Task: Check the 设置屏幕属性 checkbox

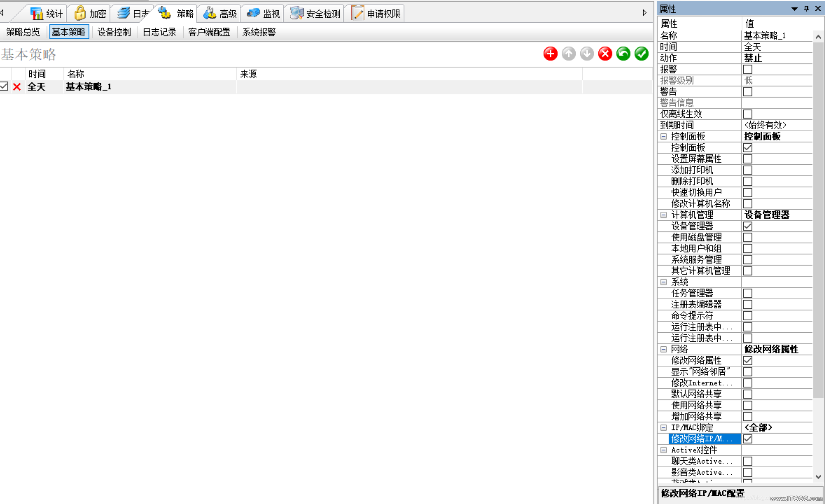Action: click(x=747, y=159)
